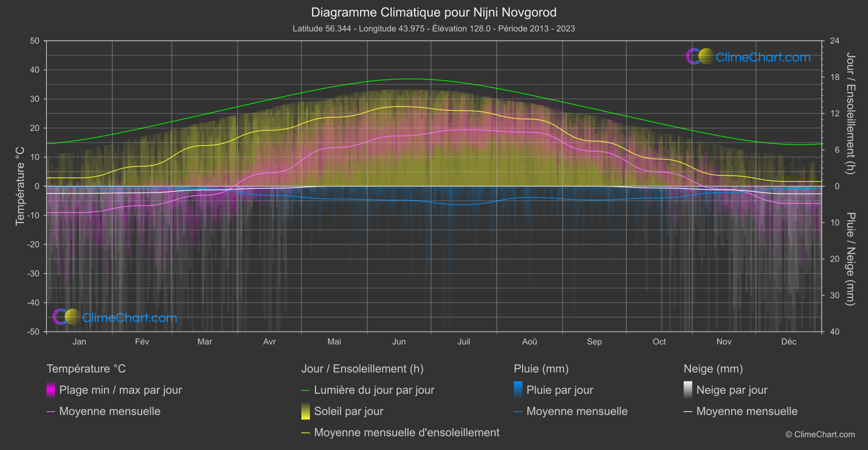The image size is (868, 450).
Task: Click the 'Aoû' month label
Action: (x=530, y=341)
